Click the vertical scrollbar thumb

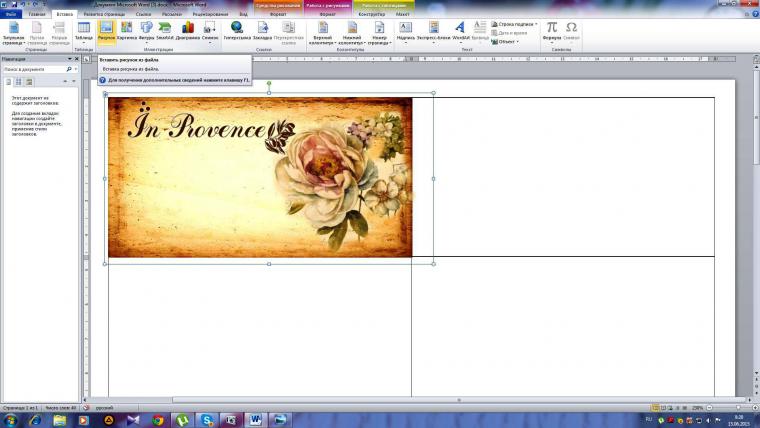756,118
